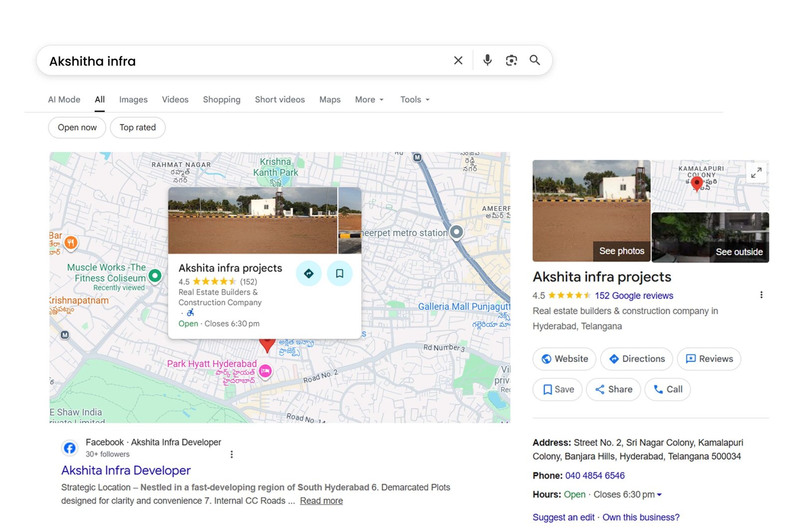Call Akshita infra projects
The image size is (798, 532).
pos(667,389)
